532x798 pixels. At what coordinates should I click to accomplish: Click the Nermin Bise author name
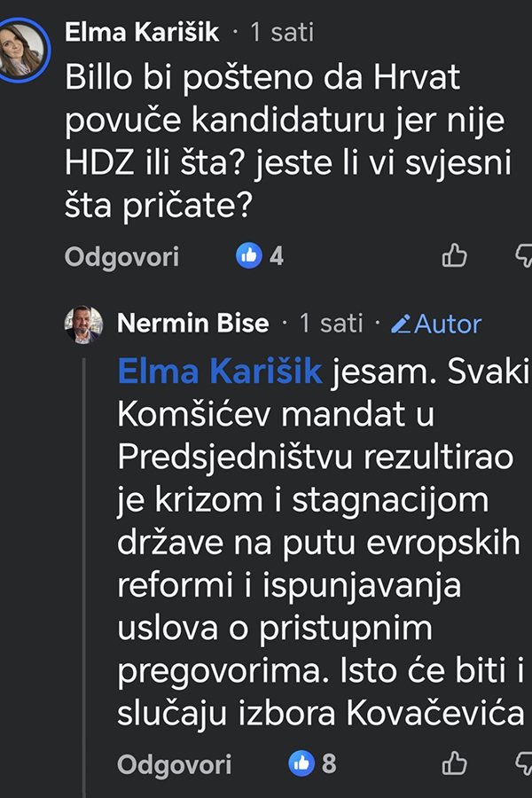tap(192, 324)
